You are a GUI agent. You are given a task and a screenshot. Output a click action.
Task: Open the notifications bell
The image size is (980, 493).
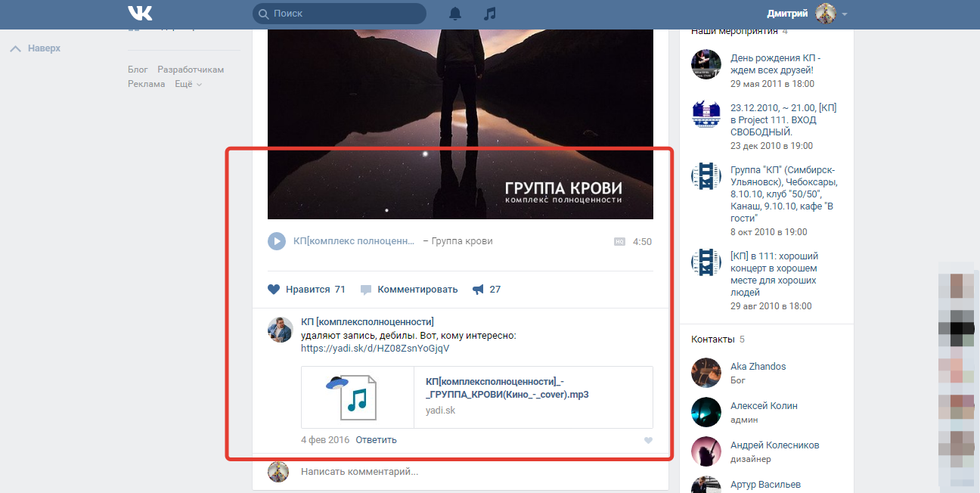click(455, 14)
